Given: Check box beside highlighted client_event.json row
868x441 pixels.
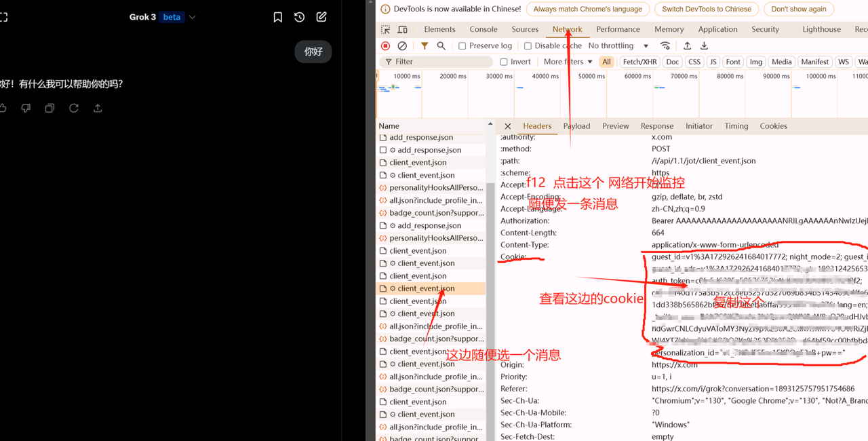Looking at the screenshot, I should coord(383,289).
